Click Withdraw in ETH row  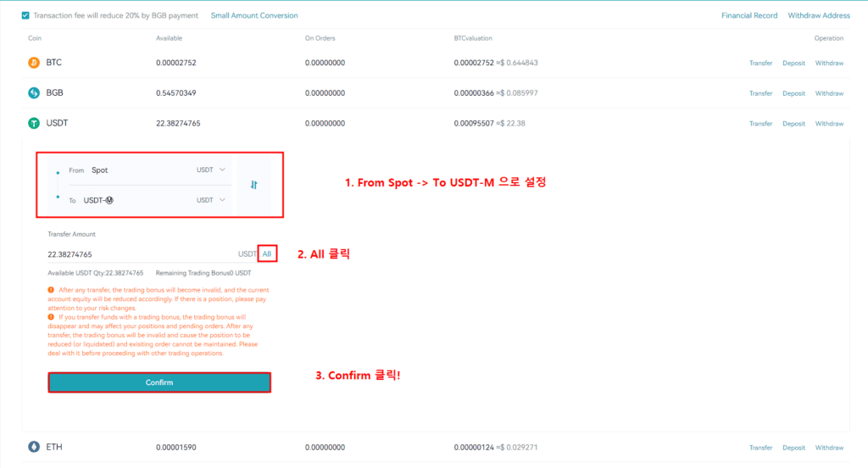[x=829, y=448]
